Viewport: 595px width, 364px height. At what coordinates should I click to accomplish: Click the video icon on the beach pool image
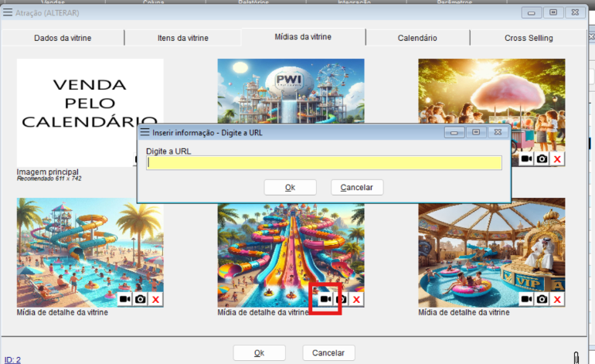pyautogui.click(x=124, y=299)
